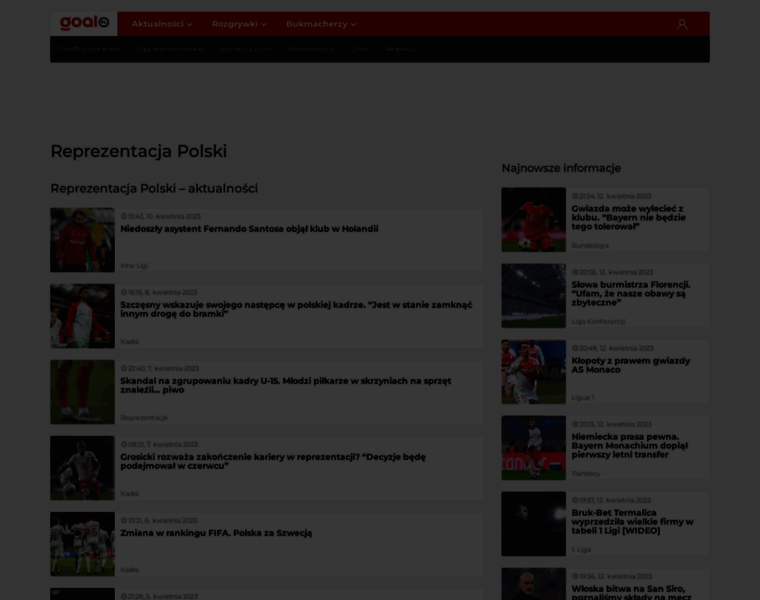Click timestamp 15:43, 10. kwietnia 2023
Image resolution: width=760 pixels, height=600 pixels.
click(x=161, y=217)
